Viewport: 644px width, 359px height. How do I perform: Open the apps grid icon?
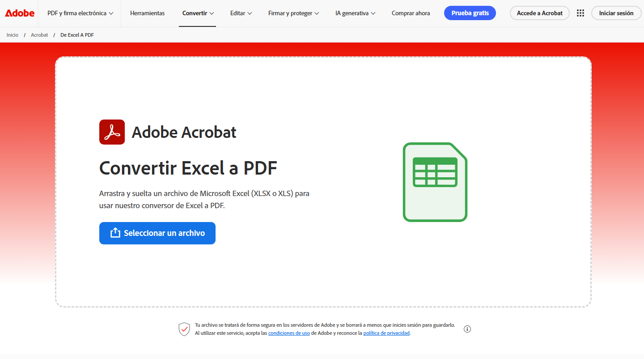pos(580,13)
